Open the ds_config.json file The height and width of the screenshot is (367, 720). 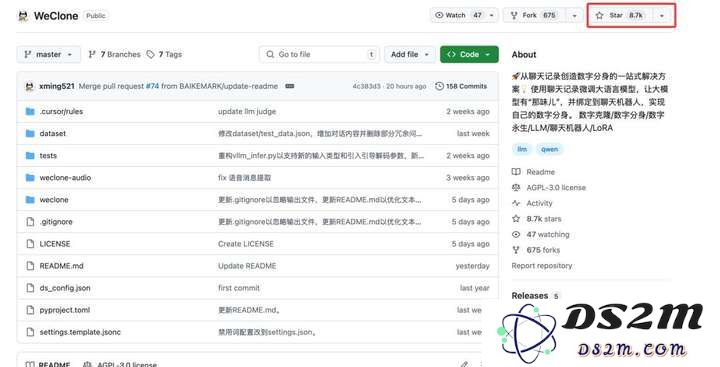click(65, 288)
